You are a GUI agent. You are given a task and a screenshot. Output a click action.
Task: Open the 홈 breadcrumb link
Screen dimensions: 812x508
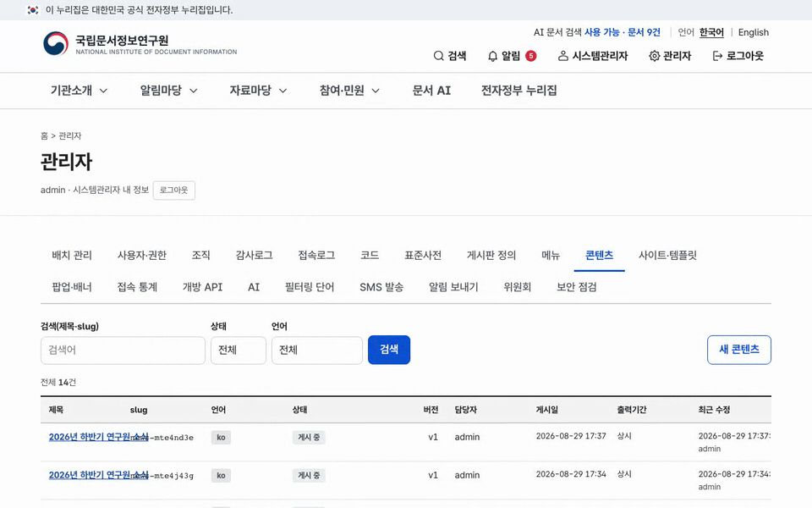(x=44, y=135)
